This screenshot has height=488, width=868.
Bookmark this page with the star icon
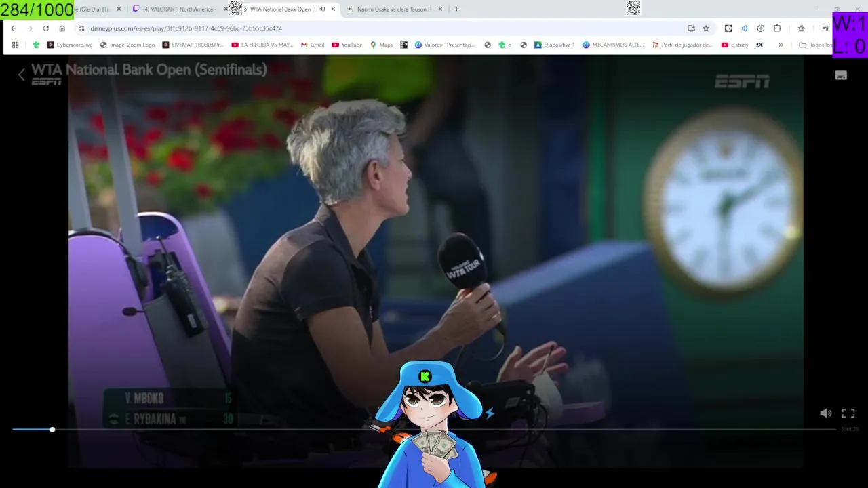pos(706,28)
